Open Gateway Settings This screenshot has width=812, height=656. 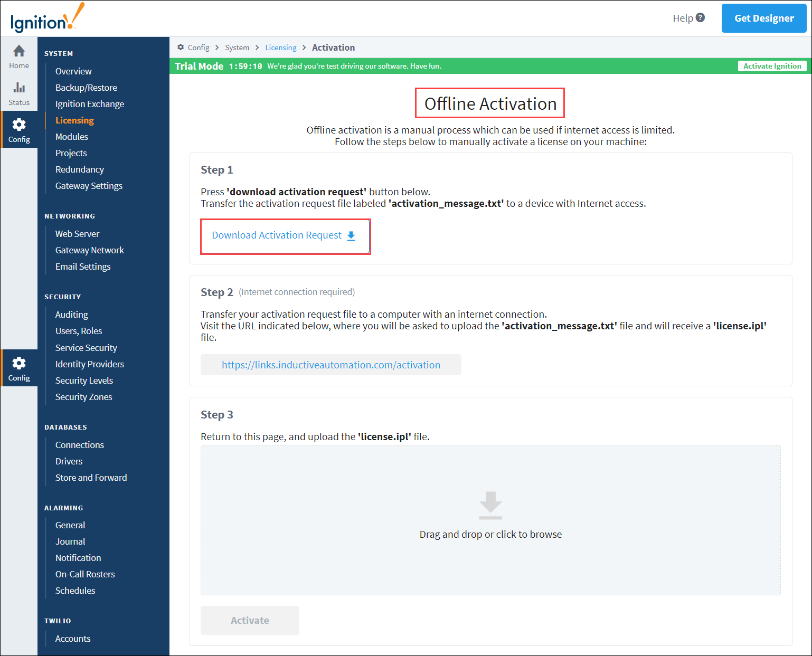coord(89,186)
